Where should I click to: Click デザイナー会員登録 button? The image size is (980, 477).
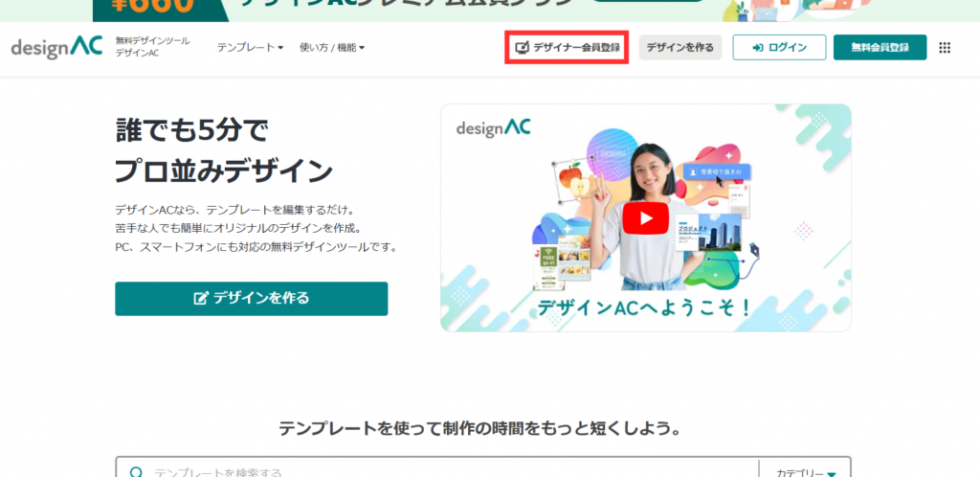coord(567,48)
